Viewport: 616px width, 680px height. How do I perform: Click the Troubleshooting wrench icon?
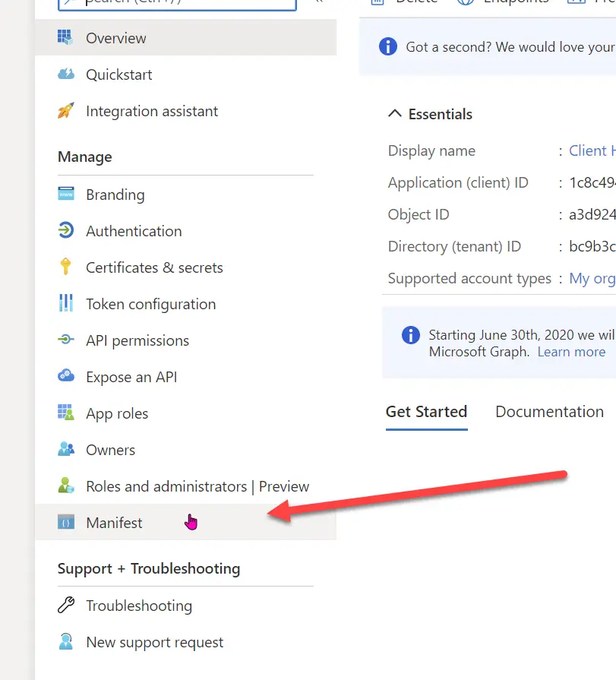point(66,605)
